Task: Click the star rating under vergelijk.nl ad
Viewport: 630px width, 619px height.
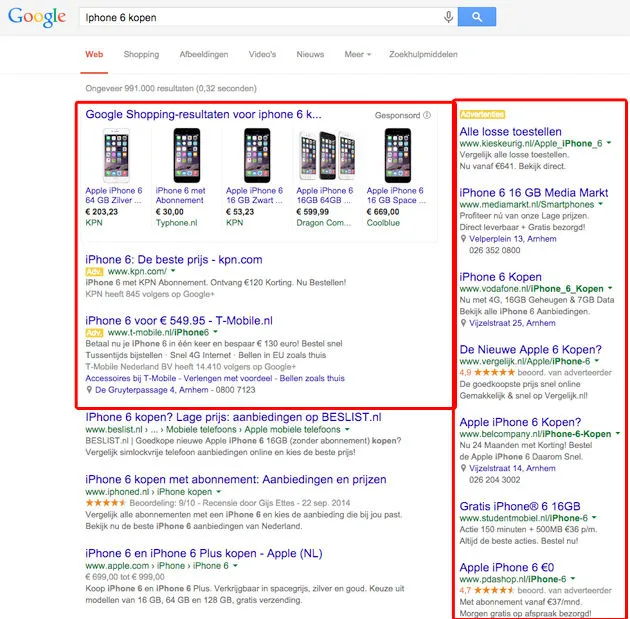Action: click(x=494, y=372)
